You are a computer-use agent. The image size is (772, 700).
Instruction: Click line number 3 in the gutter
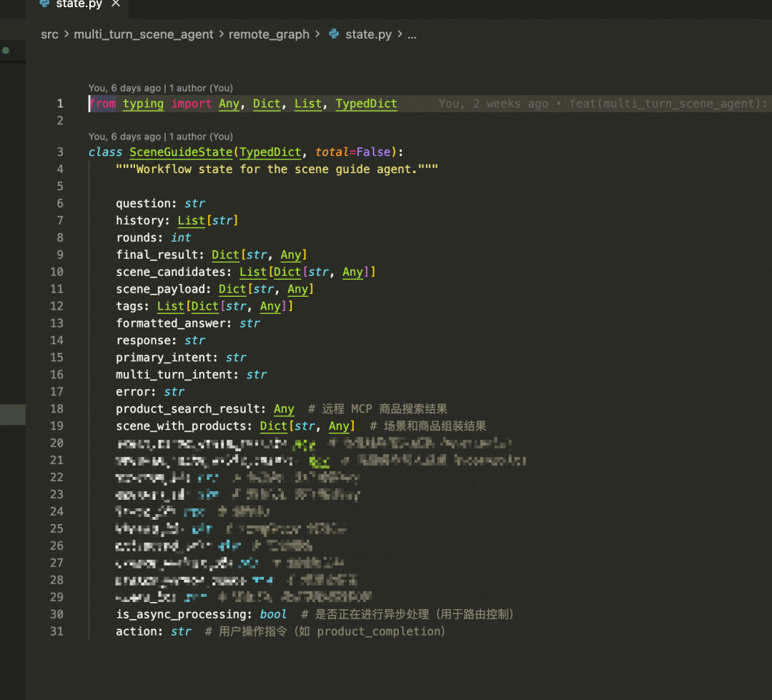tap(60, 152)
